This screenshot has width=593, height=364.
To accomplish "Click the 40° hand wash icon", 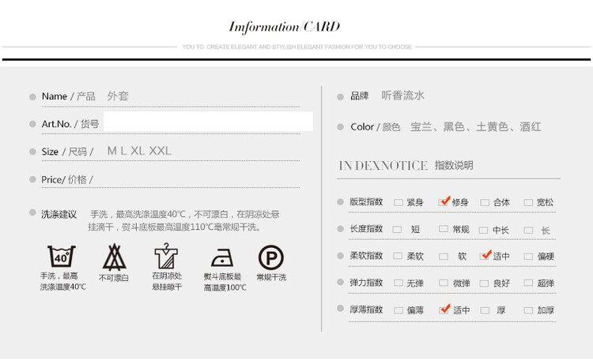I will click(61, 257).
